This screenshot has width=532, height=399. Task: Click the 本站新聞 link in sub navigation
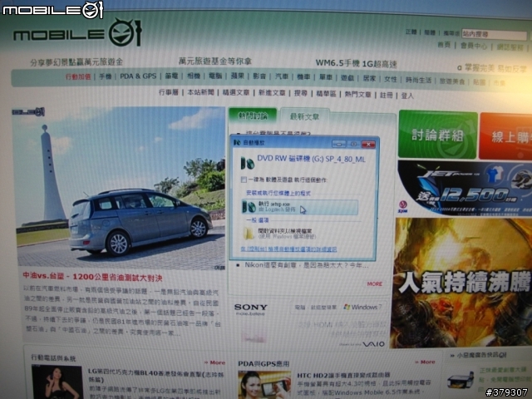click(201, 92)
